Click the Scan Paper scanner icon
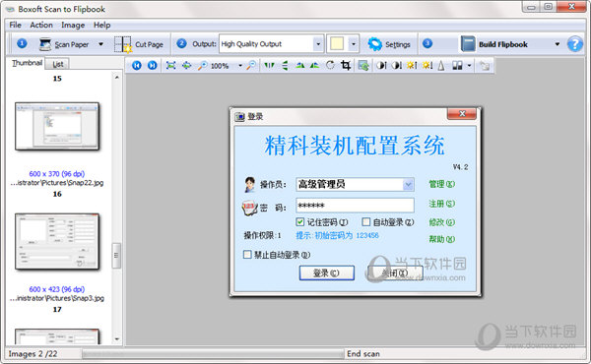 (x=45, y=44)
